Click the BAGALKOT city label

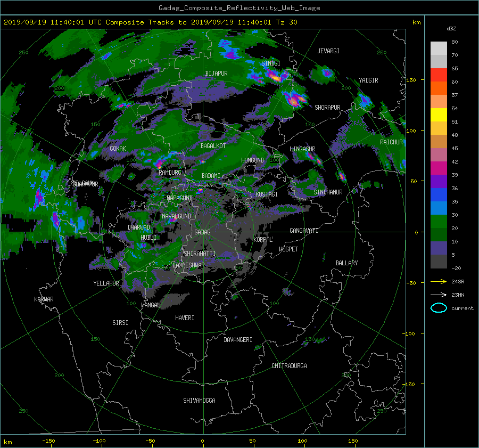pos(213,146)
